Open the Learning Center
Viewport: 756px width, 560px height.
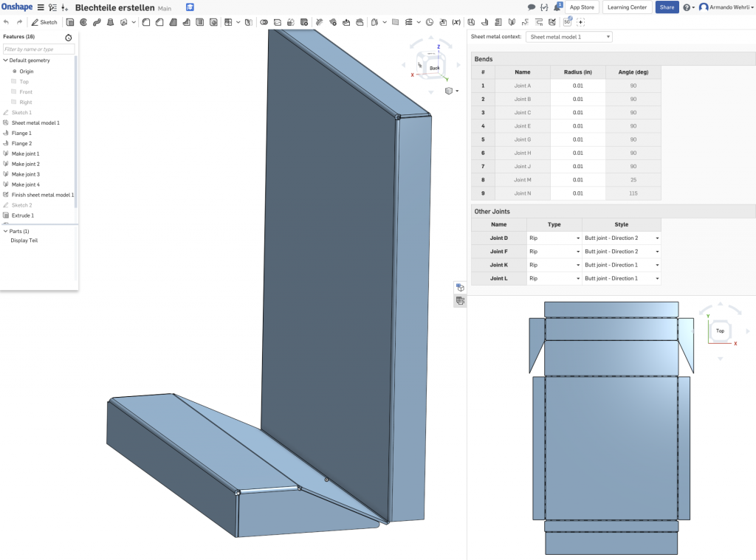(627, 7)
